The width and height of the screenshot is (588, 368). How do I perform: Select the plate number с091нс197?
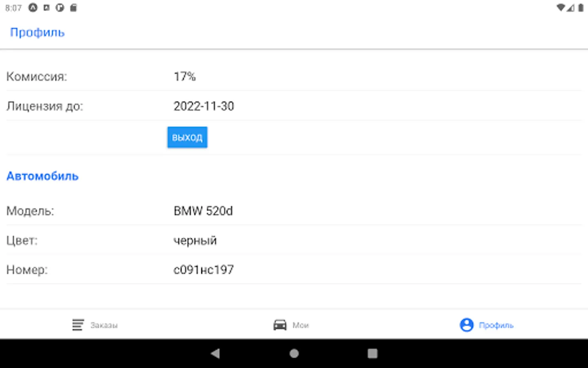(x=204, y=270)
